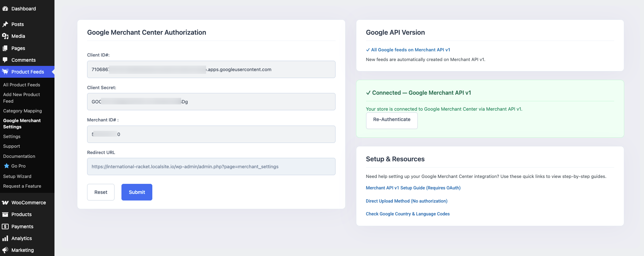Open Check Google Country & Language Codes
This screenshot has height=256, width=644.
(x=408, y=214)
